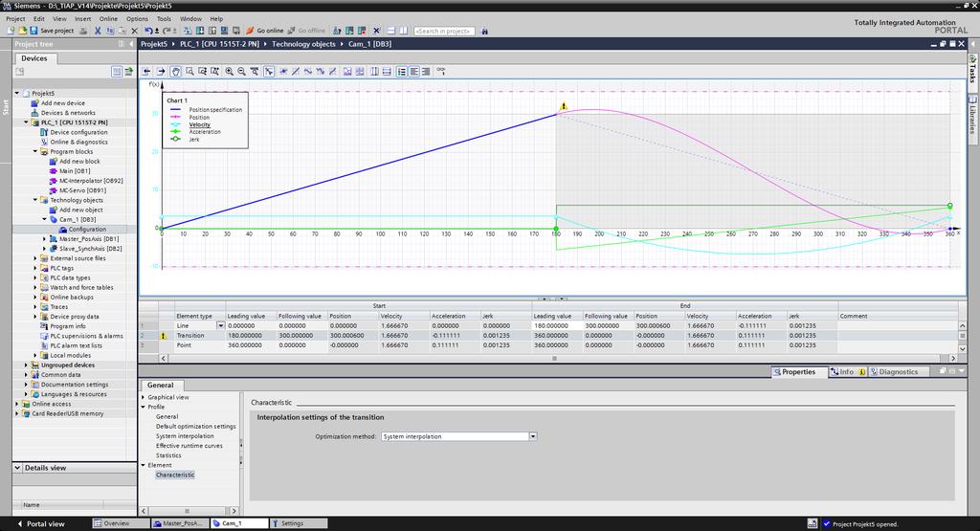
Task: Click the compile icon in main toolbar
Action: tap(188, 31)
